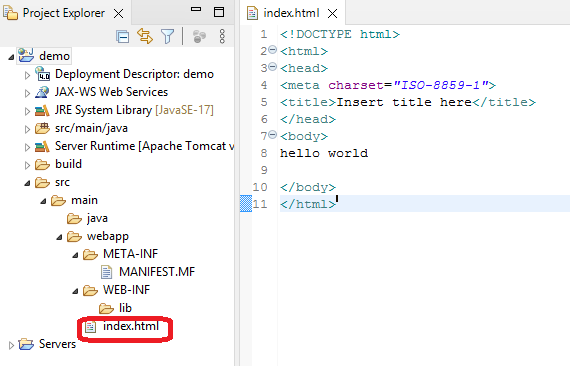The image size is (570, 366).
Task: Minimize the Project Explorer view
Action: pos(196,9)
